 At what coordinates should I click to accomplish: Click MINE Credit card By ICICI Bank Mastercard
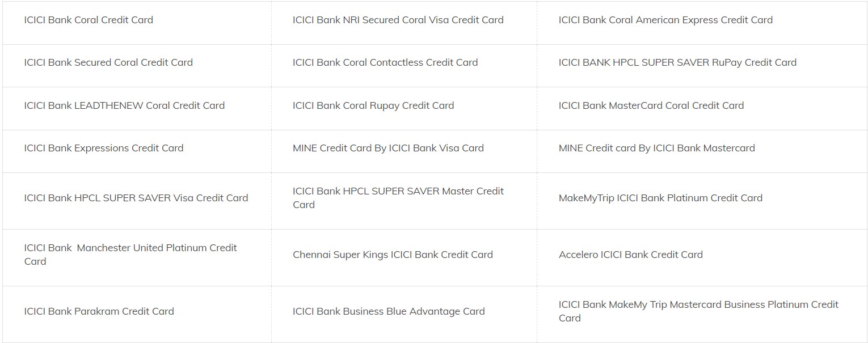point(656,148)
